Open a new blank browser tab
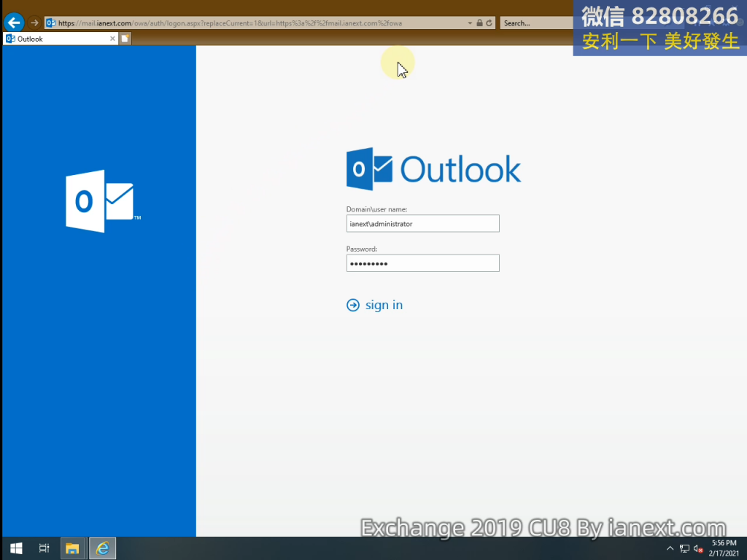The image size is (747, 560). pos(125,39)
